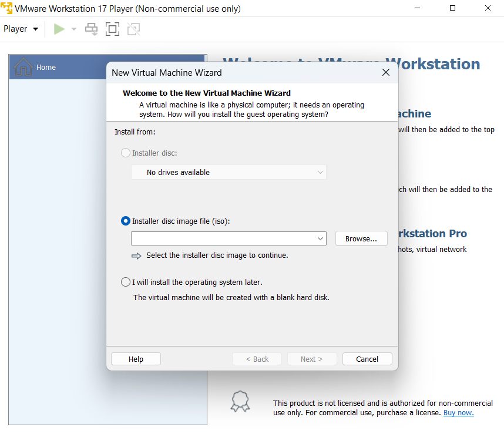The width and height of the screenshot is (504, 434).
Task: Cancel the New Virtual Machine Wizard
Action: pos(367,359)
